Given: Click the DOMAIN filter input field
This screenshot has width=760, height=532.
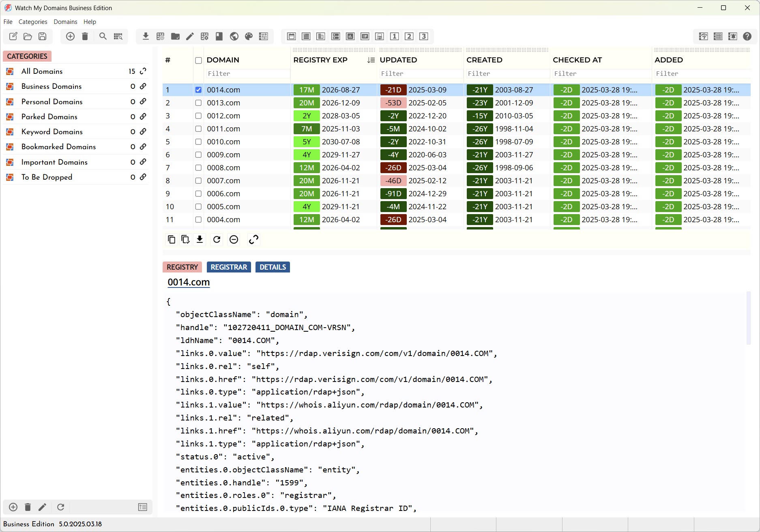Looking at the screenshot, I should [x=248, y=74].
